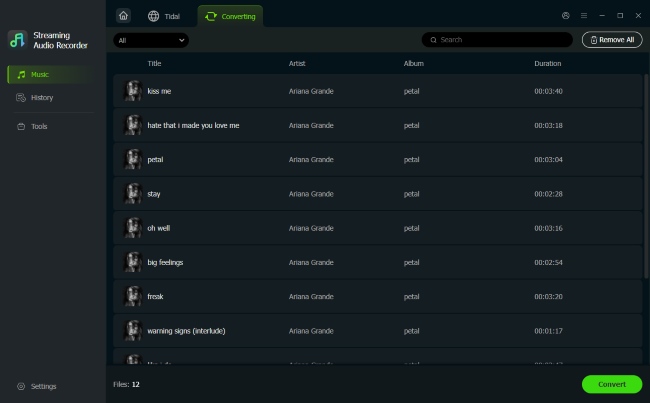650x403 pixels.
Task: Open Settings in the sidebar
Action: click(36, 386)
